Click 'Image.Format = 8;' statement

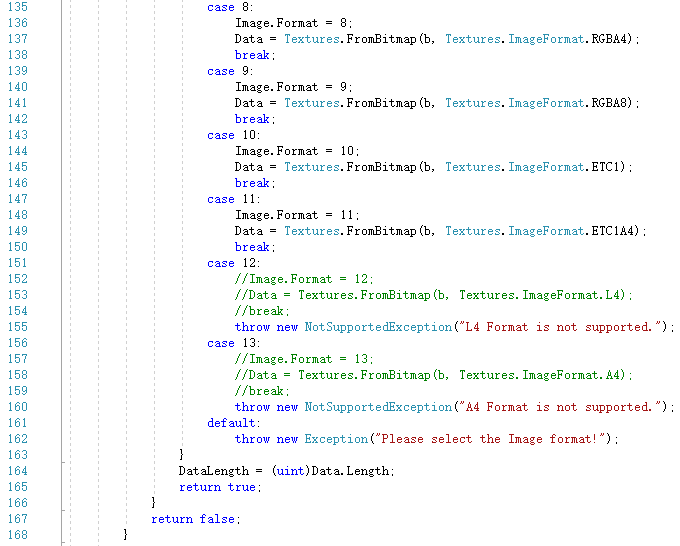(294, 23)
